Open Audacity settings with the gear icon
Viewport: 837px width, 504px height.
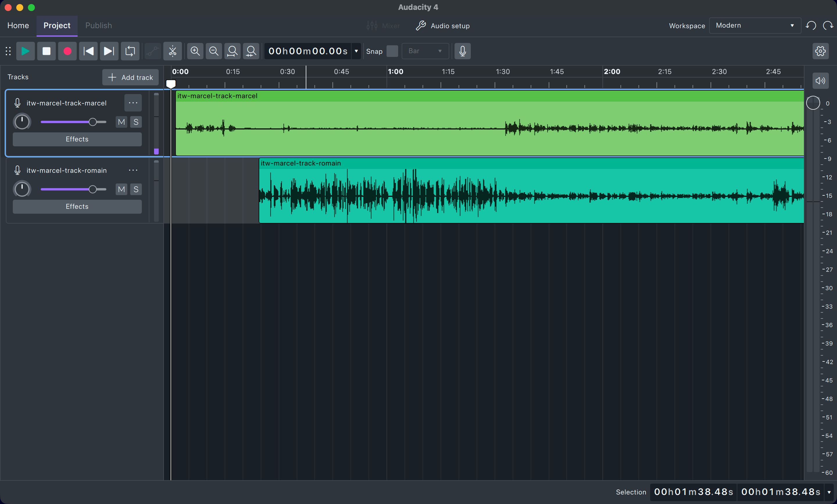pyautogui.click(x=821, y=51)
